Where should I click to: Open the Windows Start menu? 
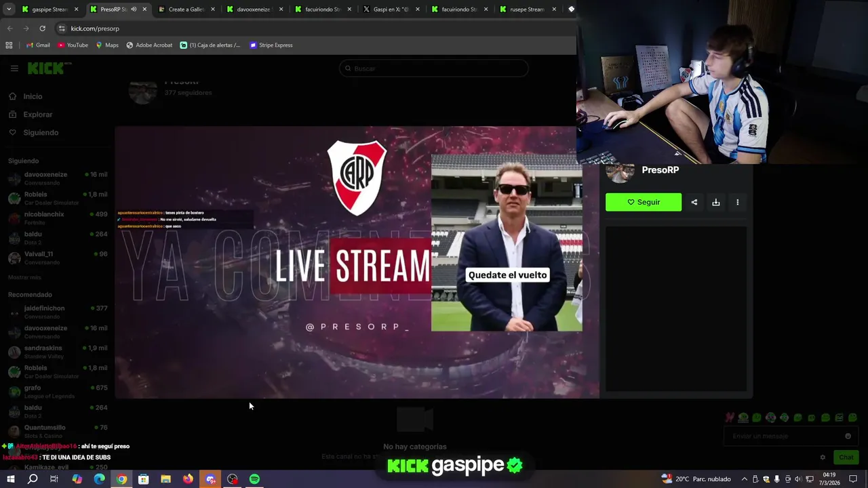11,479
